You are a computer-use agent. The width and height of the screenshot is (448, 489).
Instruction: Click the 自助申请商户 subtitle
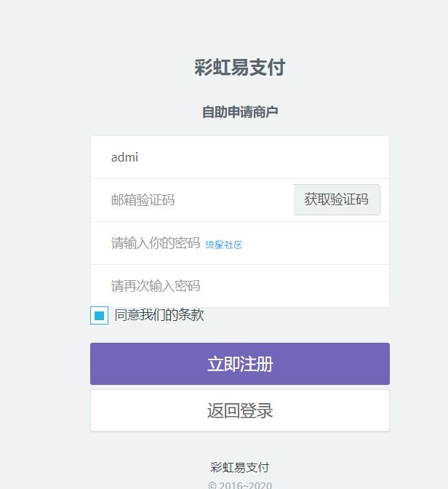[x=240, y=112]
